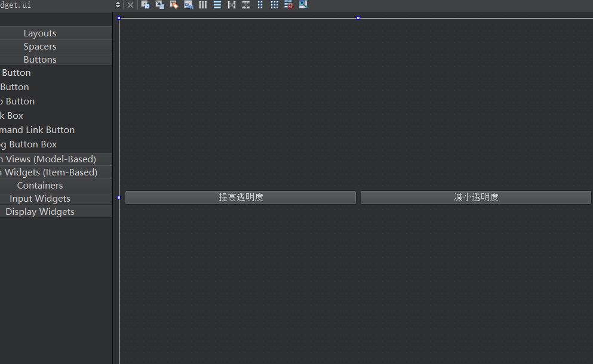Screen dimensions: 593x364
Task: Click the top-center resize handle of form
Action: click(x=358, y=18)
